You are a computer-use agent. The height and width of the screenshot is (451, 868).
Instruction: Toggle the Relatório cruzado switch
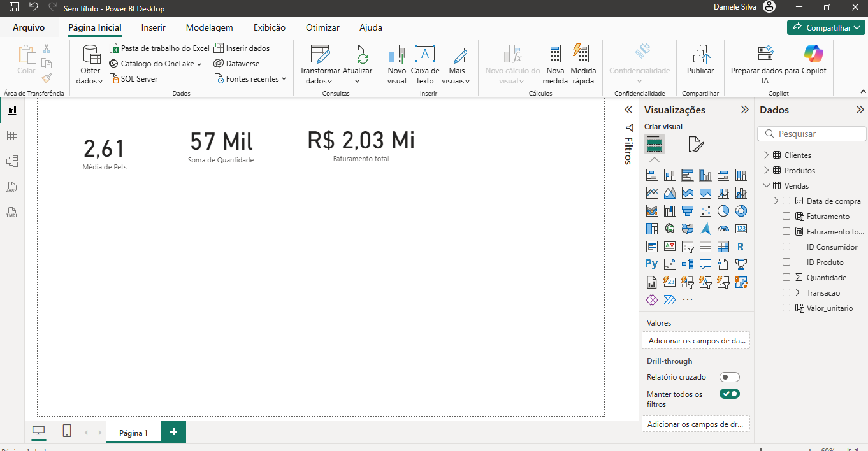click(729, 377)
